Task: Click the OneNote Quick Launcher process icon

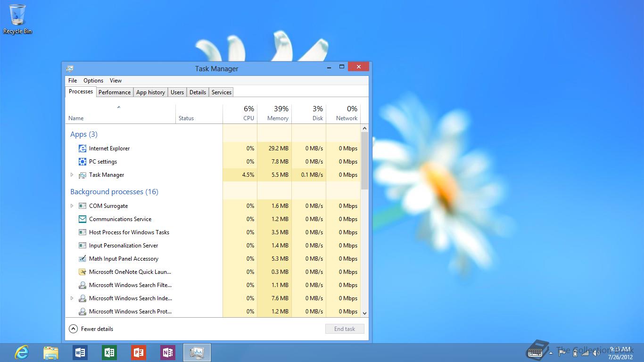Action: pos(83,272)
